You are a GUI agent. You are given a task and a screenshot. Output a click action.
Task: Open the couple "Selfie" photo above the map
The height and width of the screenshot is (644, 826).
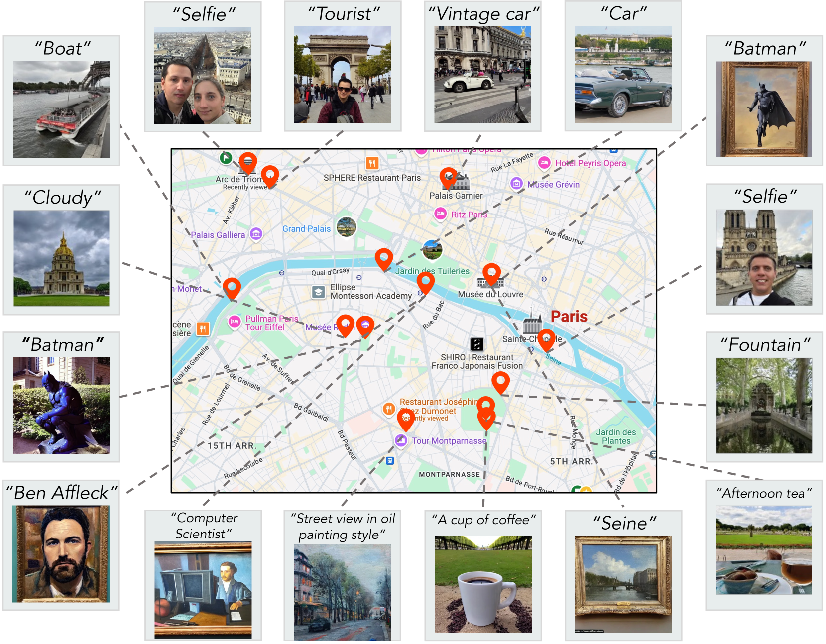tap(203, 76)
